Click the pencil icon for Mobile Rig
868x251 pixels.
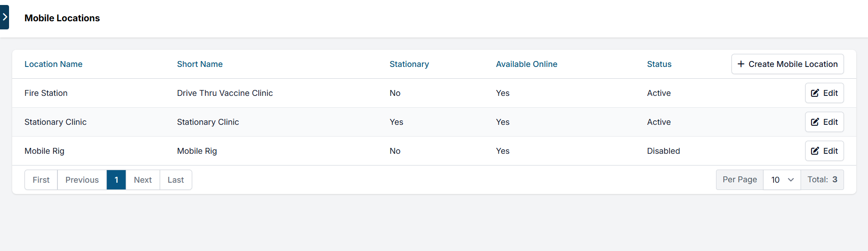[x=815, y=151]
